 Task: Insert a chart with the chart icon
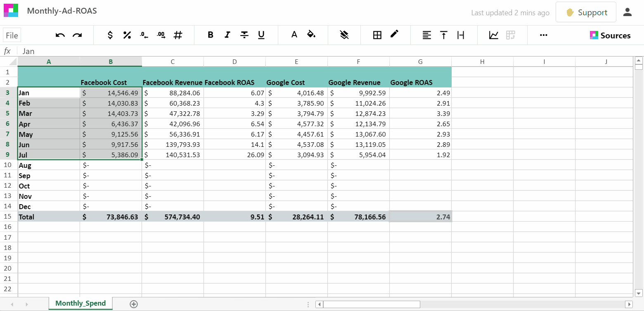[x=494, y=35]
